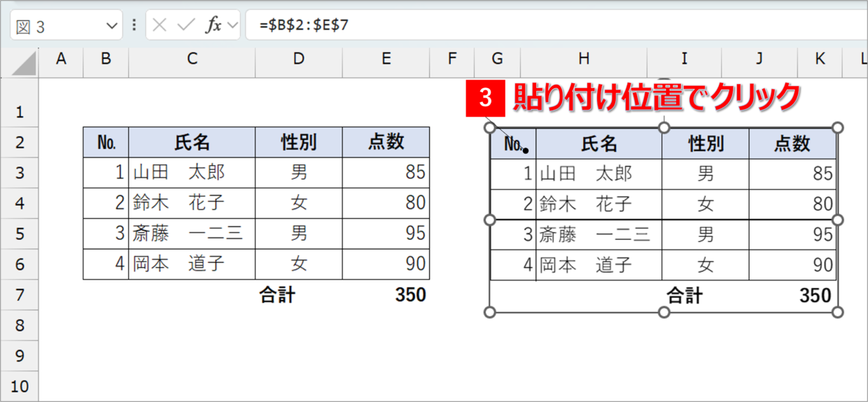Viewport: 868px width, 402px height.
Task: Click 鈴木 花子 cell in left table
Action: tap(192, 203)
